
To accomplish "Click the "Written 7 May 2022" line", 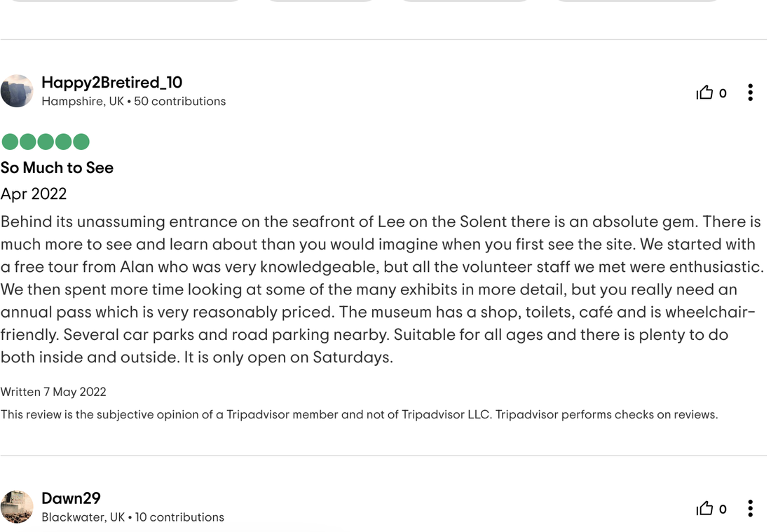I will (x=53, y=392).
